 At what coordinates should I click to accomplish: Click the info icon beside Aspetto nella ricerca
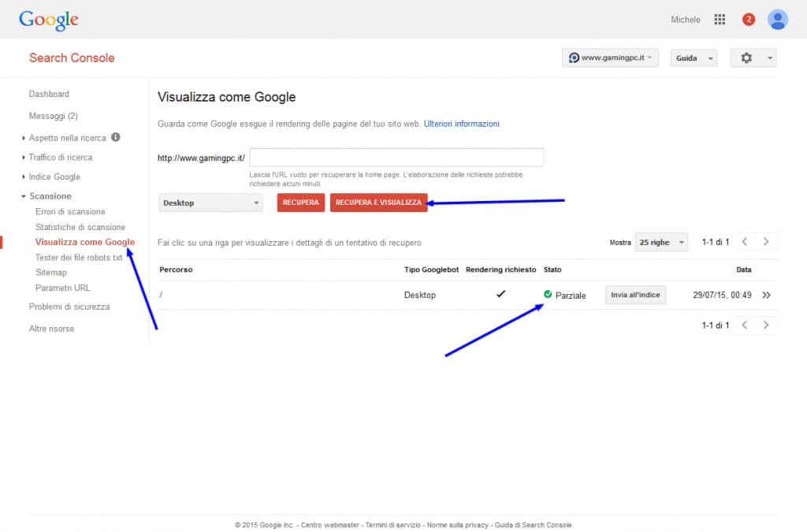click(116, 137)
